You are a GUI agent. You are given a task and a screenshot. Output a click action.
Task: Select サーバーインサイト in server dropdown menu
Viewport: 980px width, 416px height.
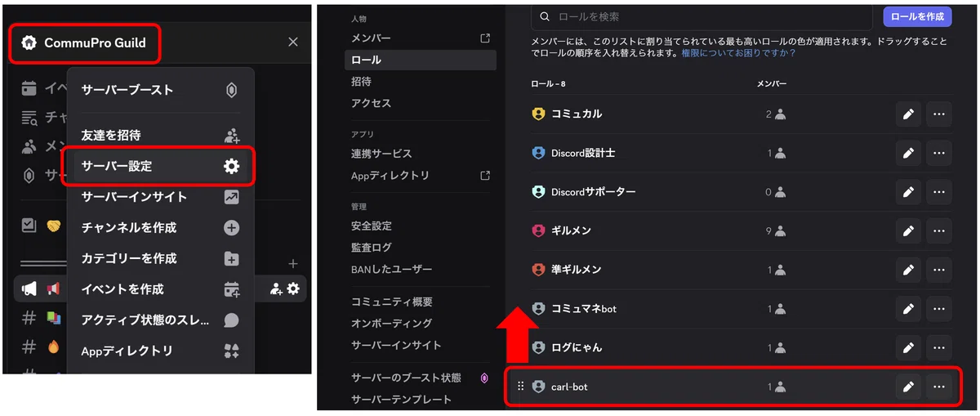(x=161, y=197)
